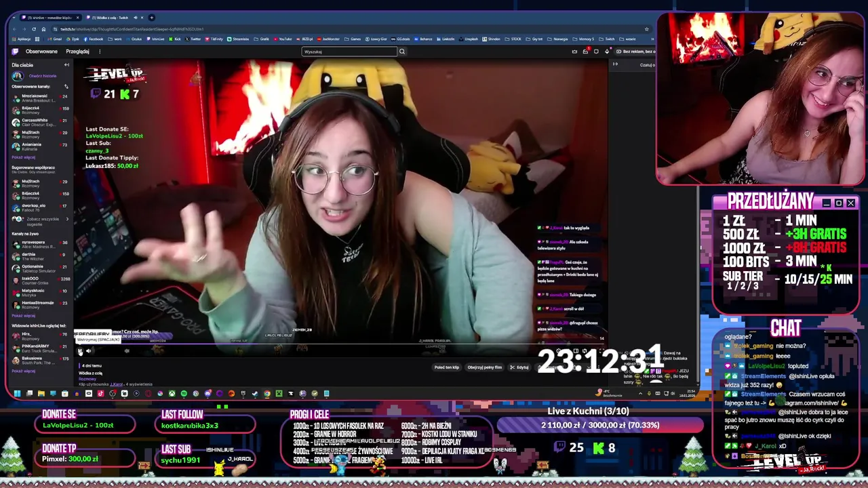This screenshot has width=868, height=488.
Task: Open the Bakusiowa channel
Action: [x=40, y=361]
